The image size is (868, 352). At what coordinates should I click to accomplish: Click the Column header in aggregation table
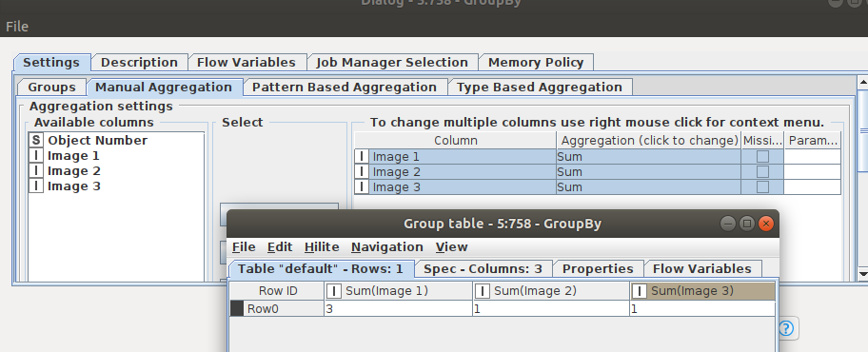(455, 141)
